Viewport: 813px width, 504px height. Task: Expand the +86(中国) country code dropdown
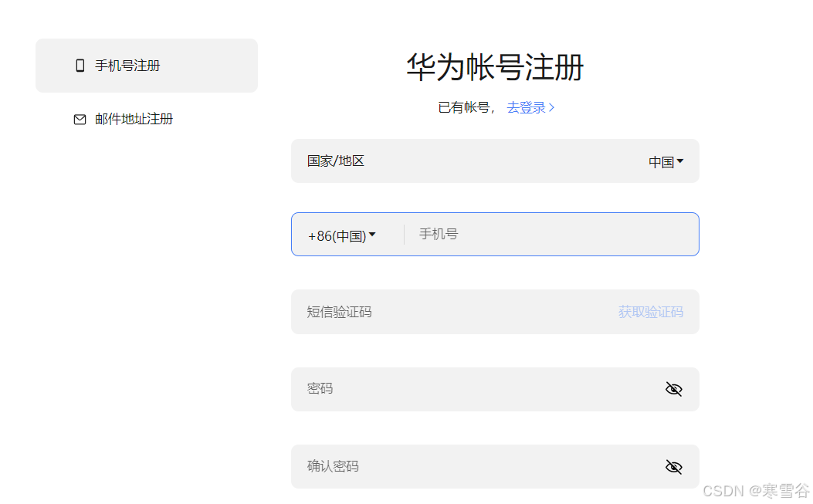[x=342, y=236]
